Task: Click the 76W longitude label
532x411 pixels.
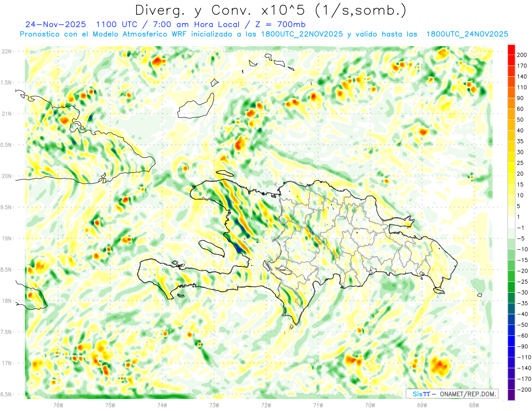Action: [x=58, y=405]
